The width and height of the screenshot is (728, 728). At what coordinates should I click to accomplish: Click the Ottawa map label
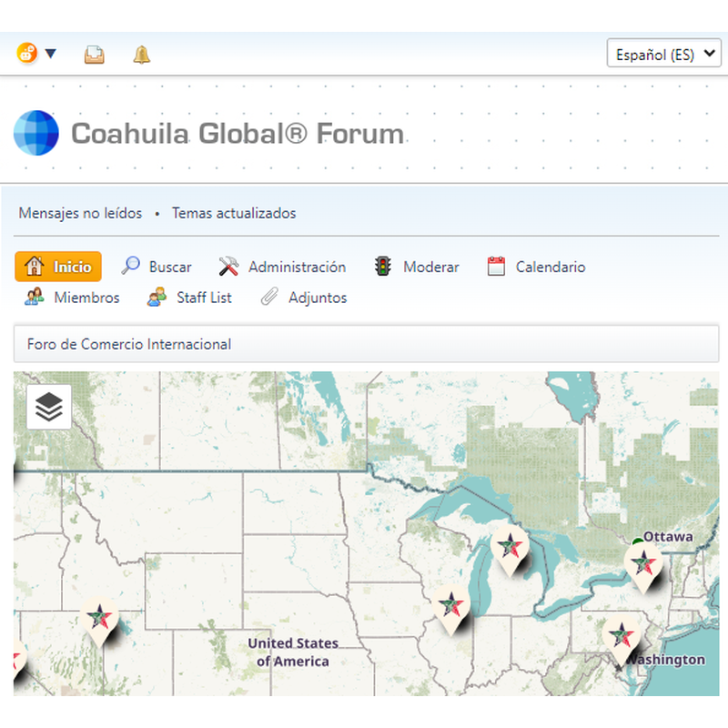(x=668, y=536)
